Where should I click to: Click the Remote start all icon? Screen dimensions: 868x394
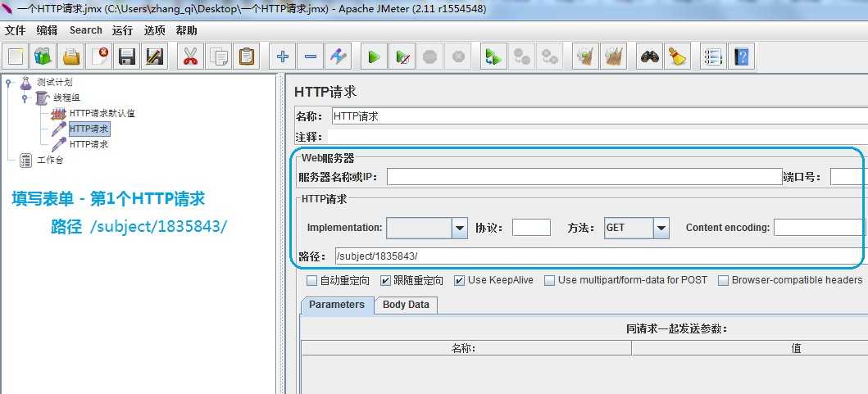point(493,57)
